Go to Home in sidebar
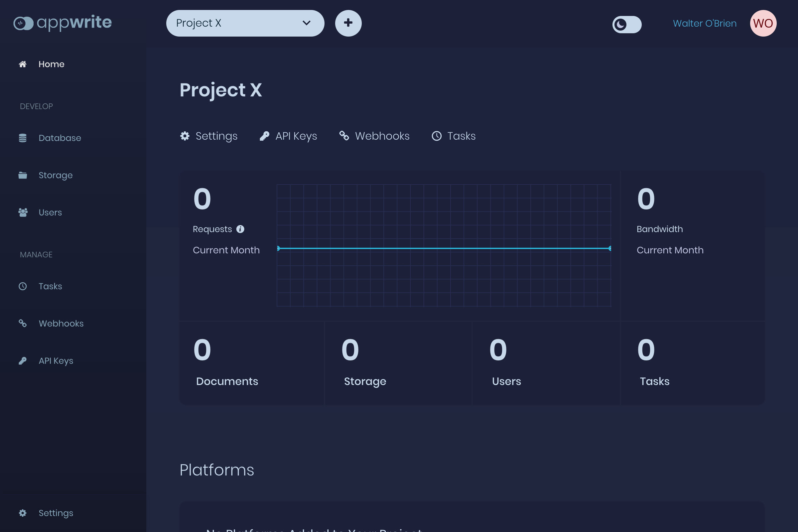798x532 pixels. point(51,64)
